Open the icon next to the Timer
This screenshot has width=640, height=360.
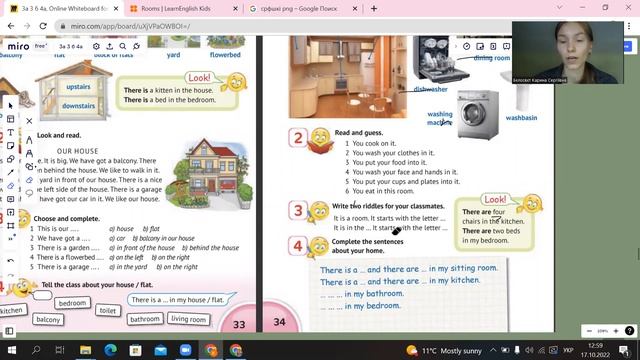pos(480,46)
